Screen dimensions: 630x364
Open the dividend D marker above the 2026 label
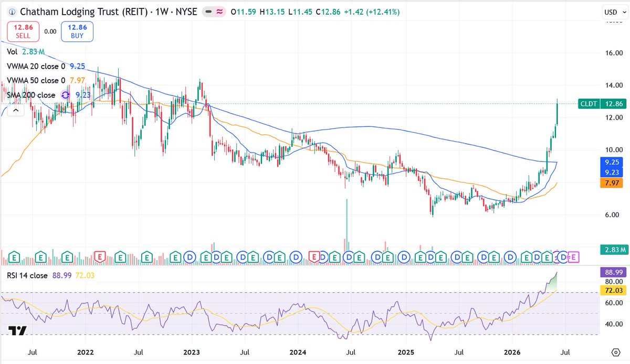[510, 257]
